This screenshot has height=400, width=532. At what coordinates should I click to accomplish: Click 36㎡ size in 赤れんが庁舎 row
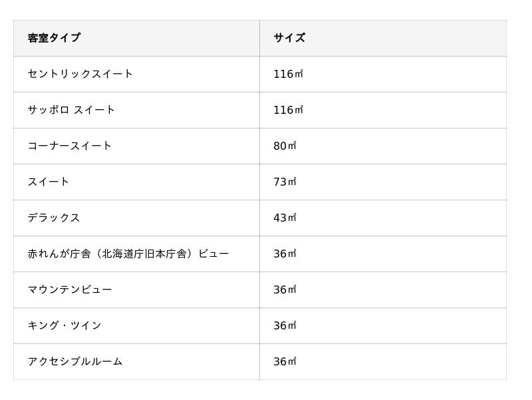285,254
